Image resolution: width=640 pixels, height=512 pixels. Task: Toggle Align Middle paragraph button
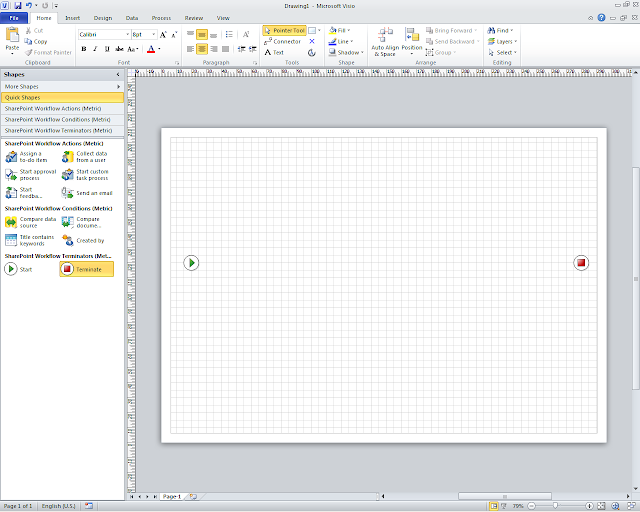(x=202, y=34)
